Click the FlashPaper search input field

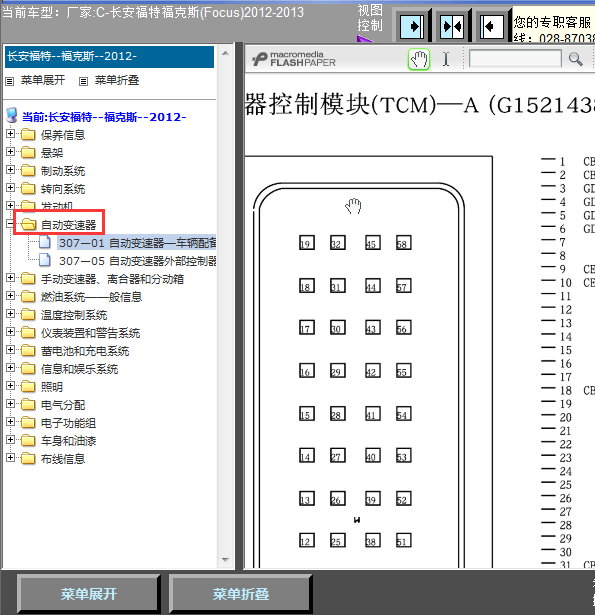coord(515,59)
